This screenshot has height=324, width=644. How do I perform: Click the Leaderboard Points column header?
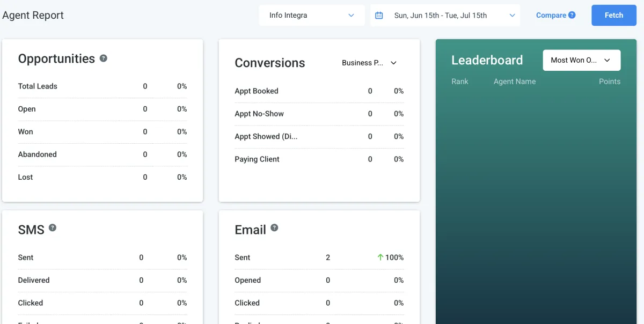610,82
